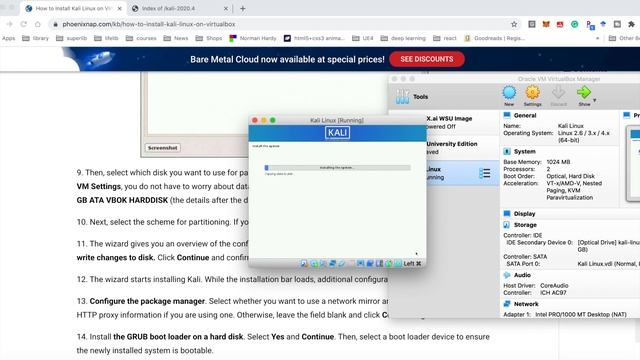Open the Show button dropdown arrow

(594, 100)
